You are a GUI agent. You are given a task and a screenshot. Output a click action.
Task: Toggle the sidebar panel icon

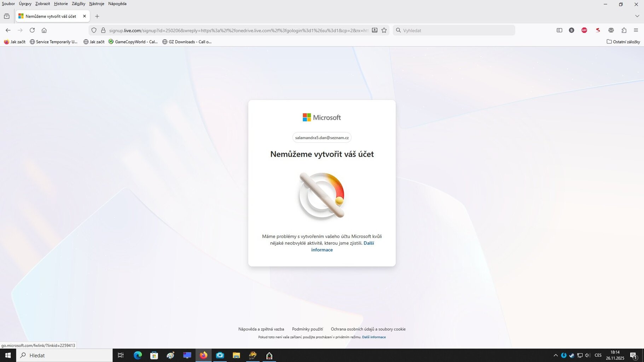[559, 30]
